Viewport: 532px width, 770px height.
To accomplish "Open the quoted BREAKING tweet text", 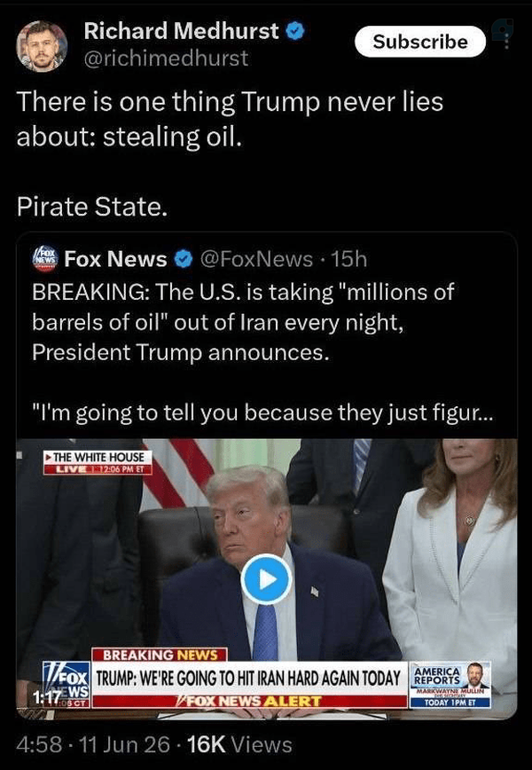I will click(x=243, y=322).
